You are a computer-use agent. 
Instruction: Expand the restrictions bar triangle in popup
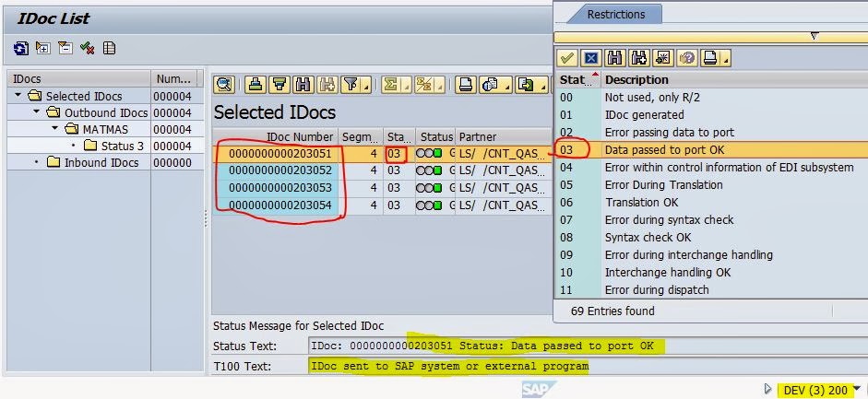(814, 36)
